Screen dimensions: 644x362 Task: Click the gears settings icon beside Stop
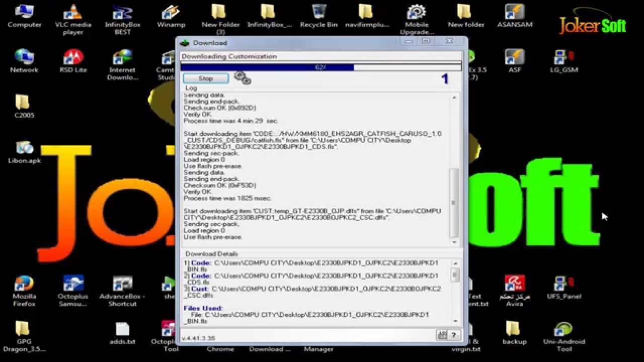point(243,78)
